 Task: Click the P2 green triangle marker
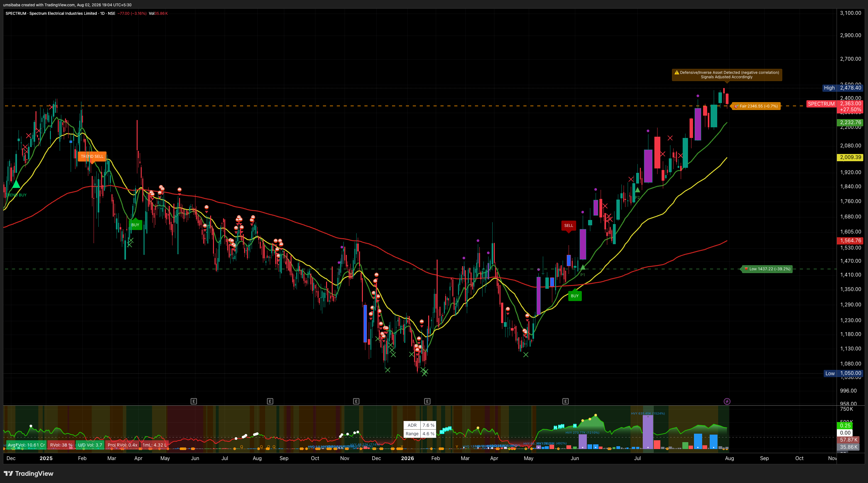click(637, 190)
